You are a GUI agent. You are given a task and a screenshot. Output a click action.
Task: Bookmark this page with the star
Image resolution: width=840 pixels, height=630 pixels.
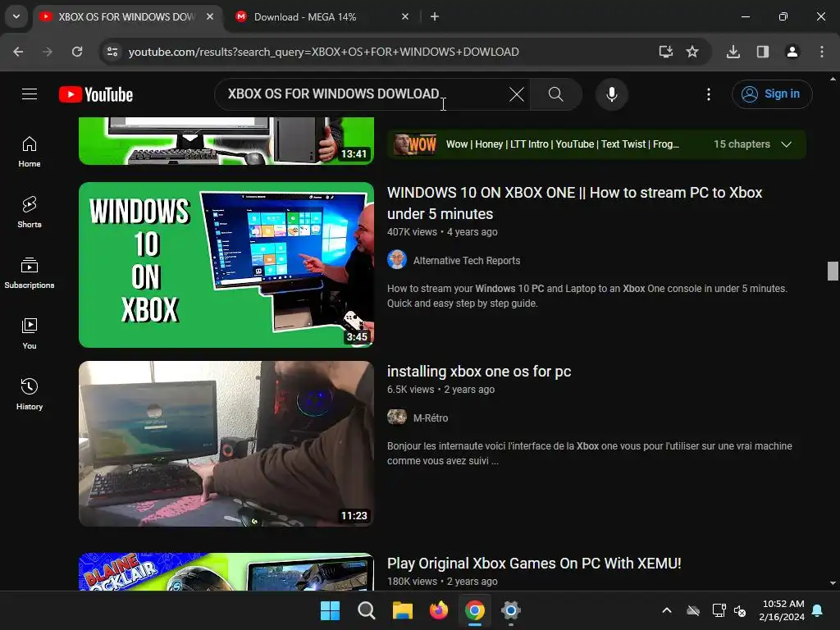692,52
